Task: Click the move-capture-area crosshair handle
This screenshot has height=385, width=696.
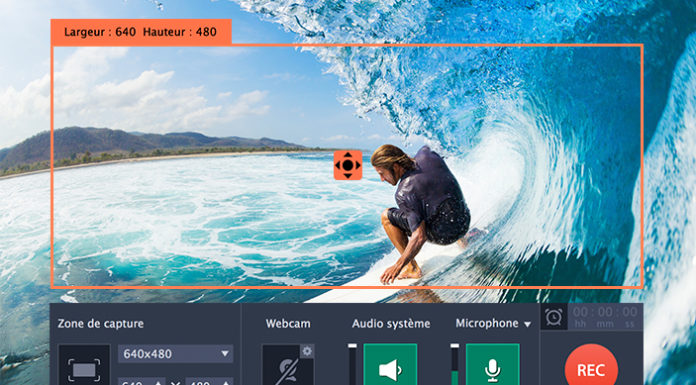Action: click(x=348, y=165)
